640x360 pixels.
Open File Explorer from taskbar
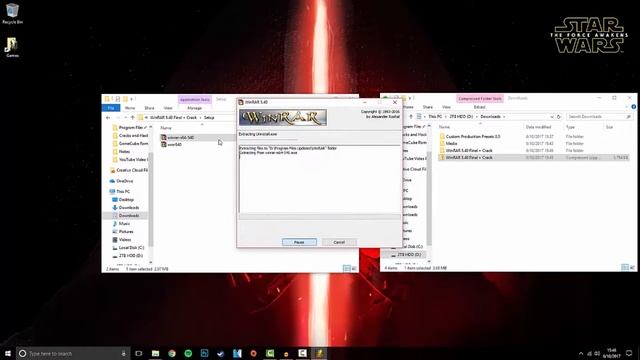click(x=156, y=353)
